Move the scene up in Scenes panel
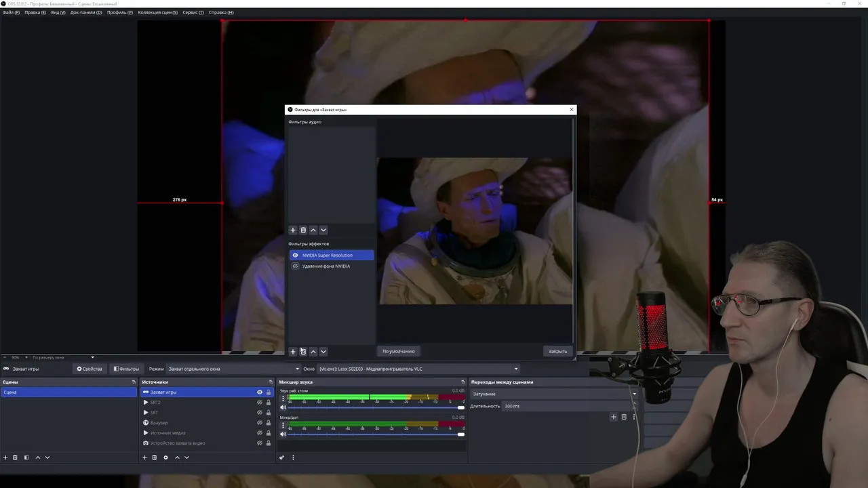Viewport: 868px width, 488px height. [38, 457]
